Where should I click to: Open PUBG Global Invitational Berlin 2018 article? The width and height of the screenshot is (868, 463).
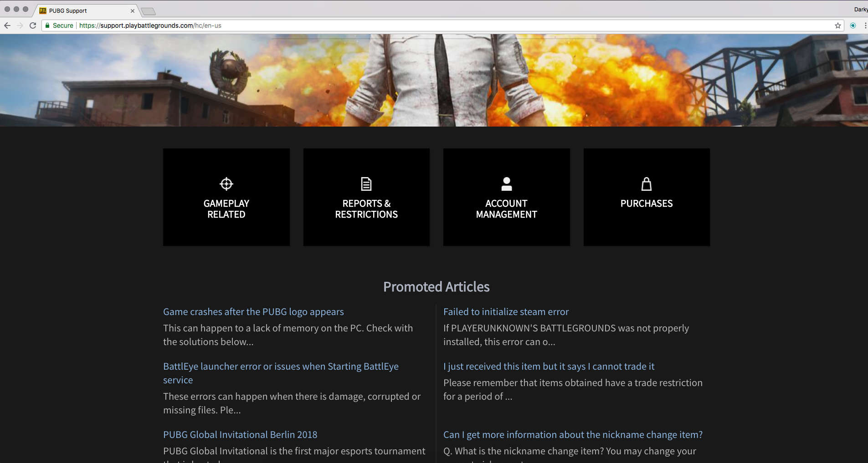click(240, 435)
